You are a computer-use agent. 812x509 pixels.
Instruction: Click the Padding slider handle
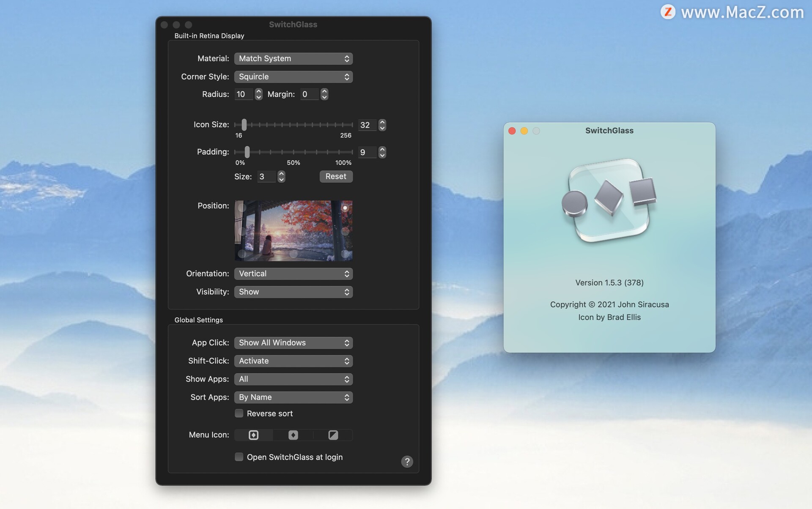(247, 152)
